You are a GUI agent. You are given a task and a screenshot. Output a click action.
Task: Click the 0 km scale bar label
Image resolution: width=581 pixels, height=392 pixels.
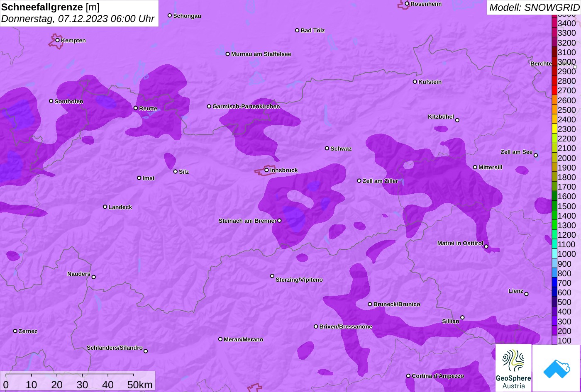pyautogui.click(x=6, y=385)
